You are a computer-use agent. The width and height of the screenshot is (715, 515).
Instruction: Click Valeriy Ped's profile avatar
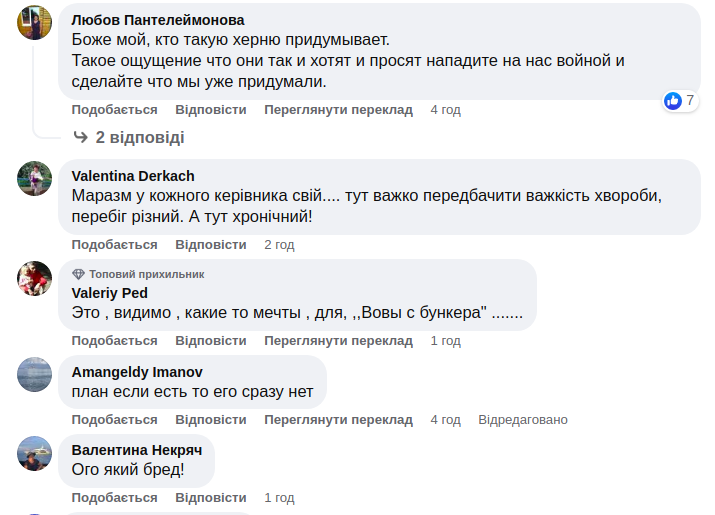[x=35, y=278]
